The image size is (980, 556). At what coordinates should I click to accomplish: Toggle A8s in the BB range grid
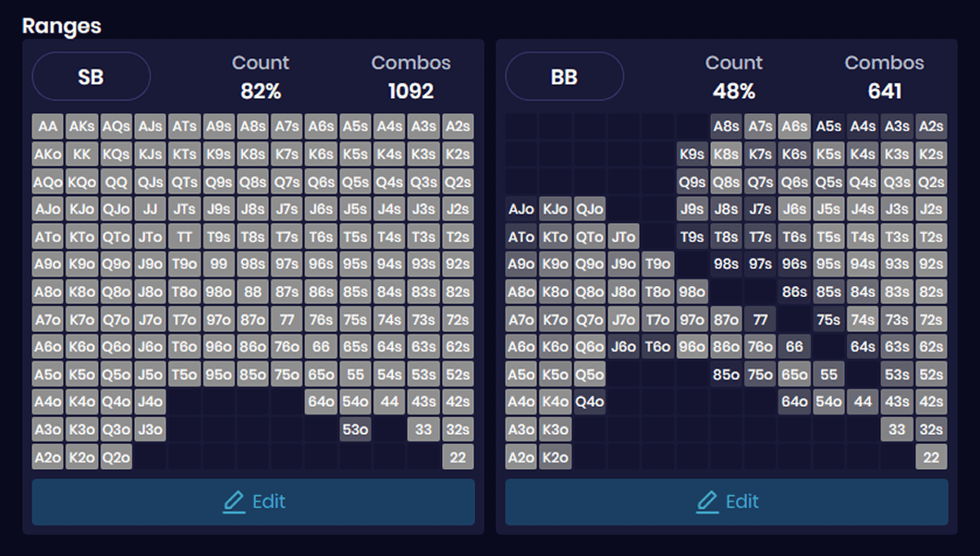(726, 127)
